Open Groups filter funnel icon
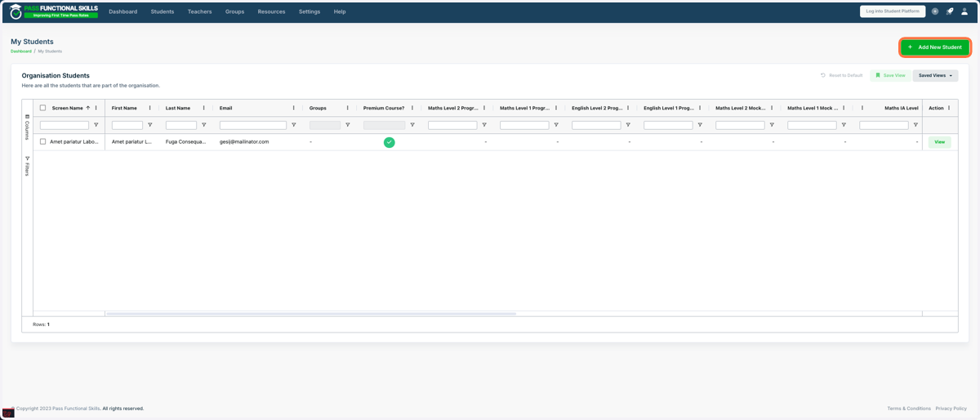The height and width of the screenshot is (420, 980). click(348, 125)
